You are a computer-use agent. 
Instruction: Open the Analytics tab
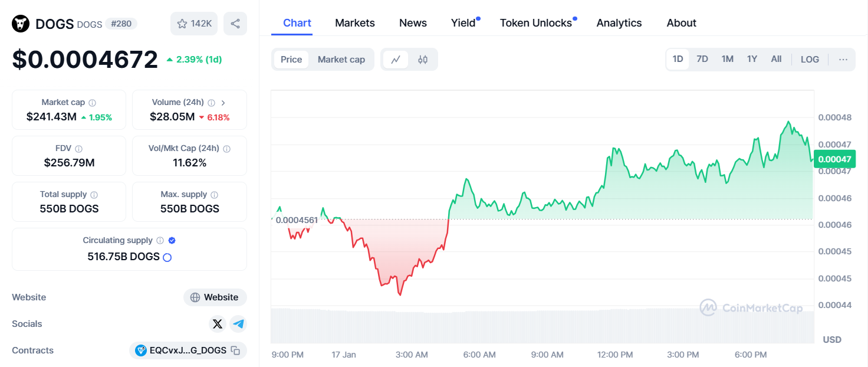(619, 23)
